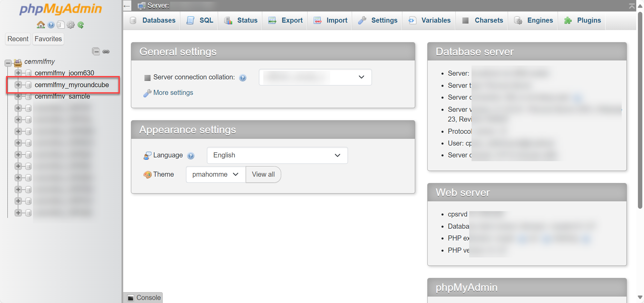Select cemmlfmy_myroundcube database name
This screenshot has width=644, height=303.
coord(72,85)
